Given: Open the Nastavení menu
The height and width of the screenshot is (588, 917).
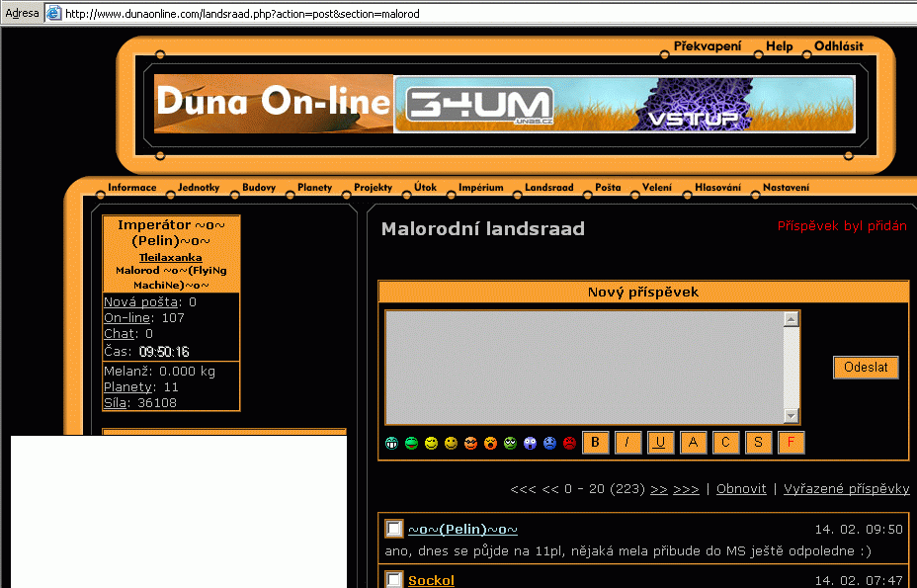Looking at the screenshot, I should [786, 187].
